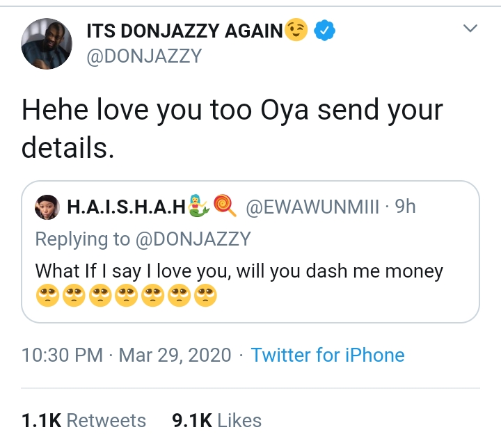This screenshot has height=448, width=501.
Task: Open the tweet options chevron menu
Action: click(470, 29)
